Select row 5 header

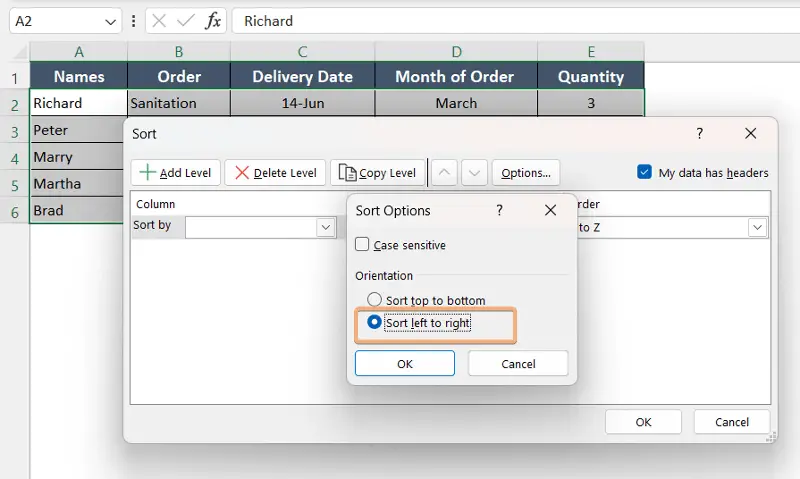pos(14,184)
